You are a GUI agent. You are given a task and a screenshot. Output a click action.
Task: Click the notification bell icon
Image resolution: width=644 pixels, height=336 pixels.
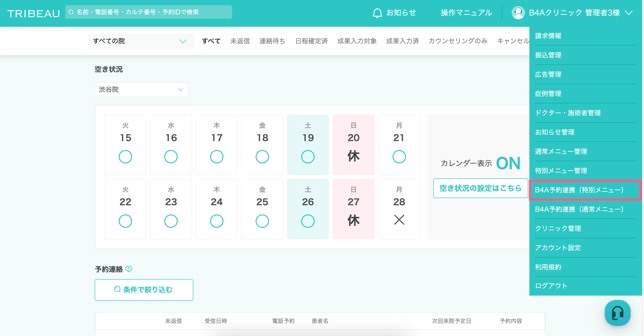click(377, 12)
